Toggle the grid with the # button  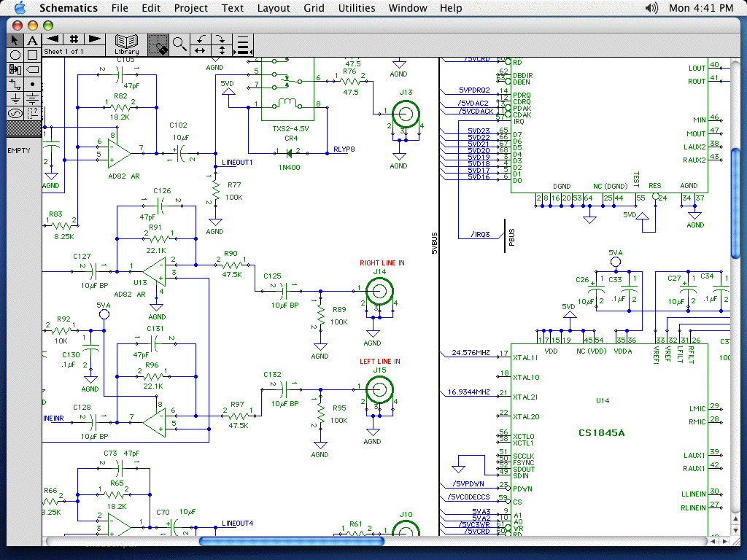[x=74, y=39]
